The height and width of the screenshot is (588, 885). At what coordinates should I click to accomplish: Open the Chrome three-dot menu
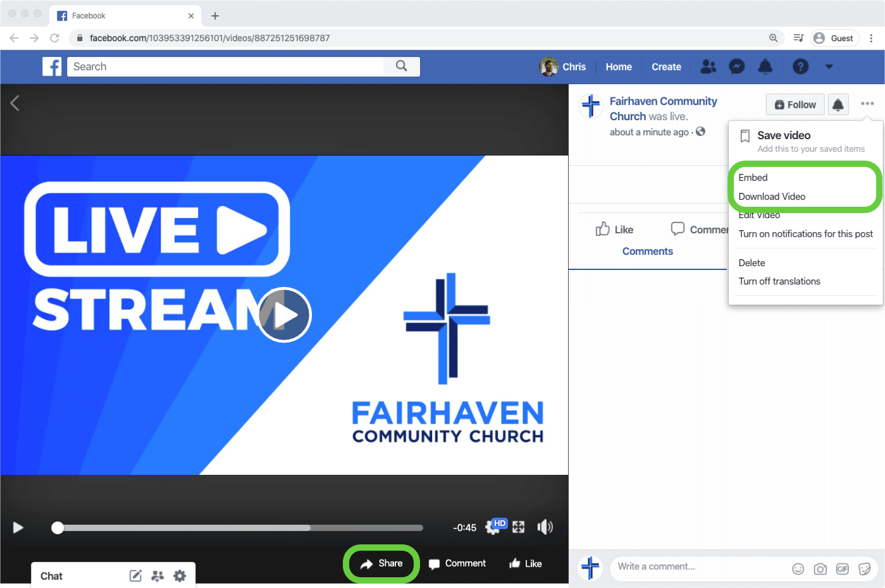pyautogui.click(x=871, y=38)
